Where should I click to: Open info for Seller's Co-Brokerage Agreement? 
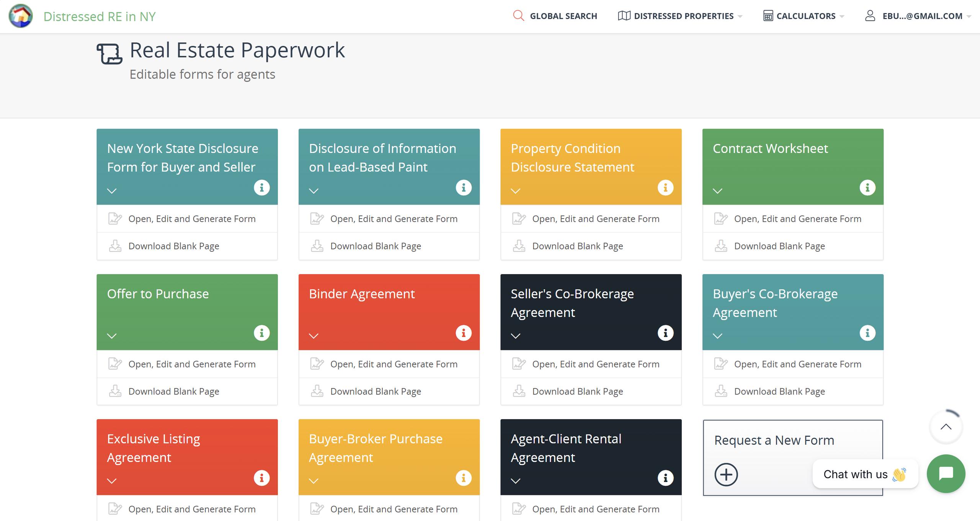click(x=665, y=333)
